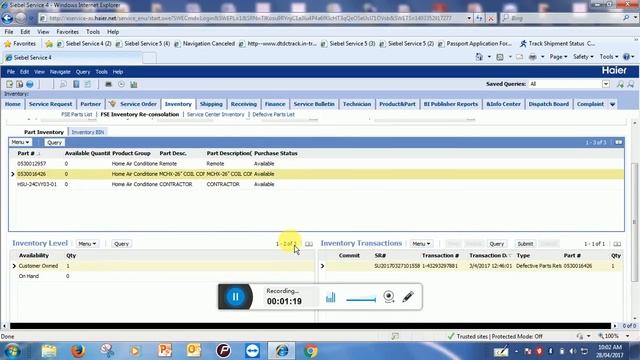
Task: Click the chart icon in Siebel toolbar
Action: 133,84
